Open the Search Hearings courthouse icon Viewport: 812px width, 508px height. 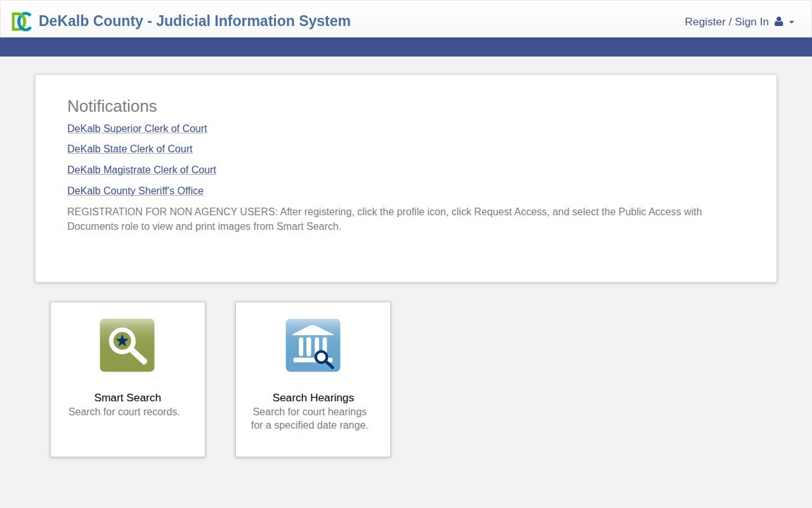coord(313,345)
